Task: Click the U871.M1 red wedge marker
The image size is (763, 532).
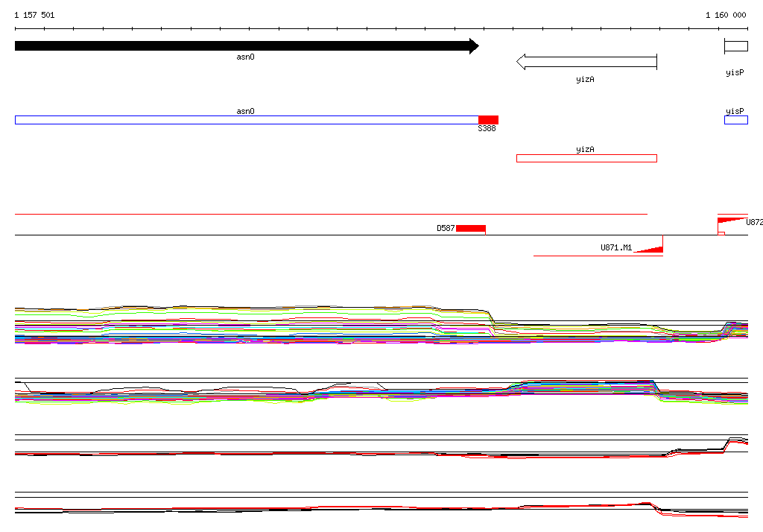Action: pos(649,249)
